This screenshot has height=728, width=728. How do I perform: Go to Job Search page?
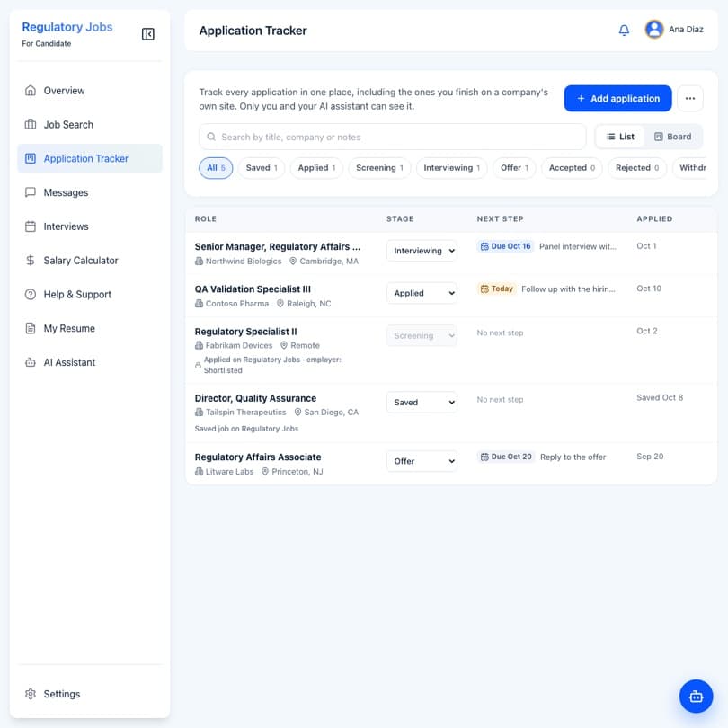(x=90, y=124)
